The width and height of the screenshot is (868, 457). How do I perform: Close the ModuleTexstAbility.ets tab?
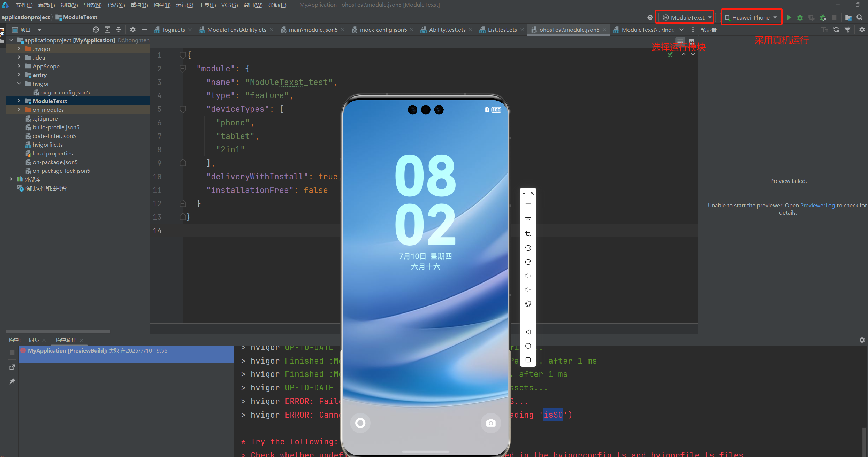[272, 30]
